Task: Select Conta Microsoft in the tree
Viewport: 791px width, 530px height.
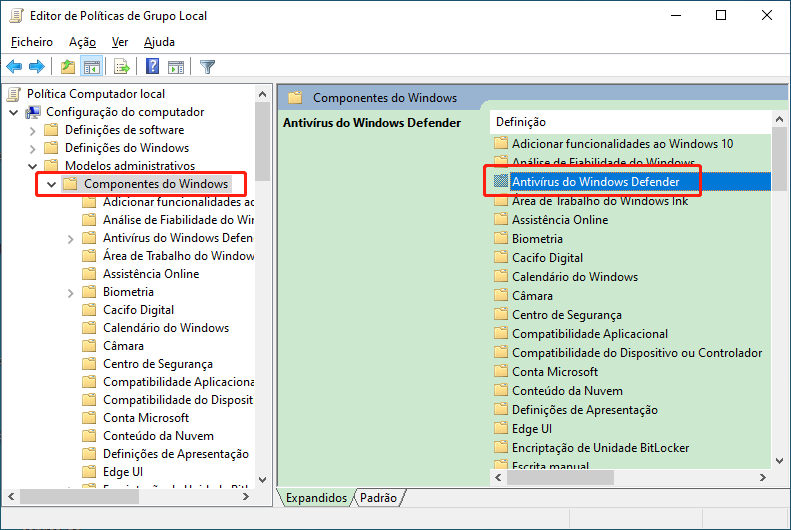Action: 146,418
